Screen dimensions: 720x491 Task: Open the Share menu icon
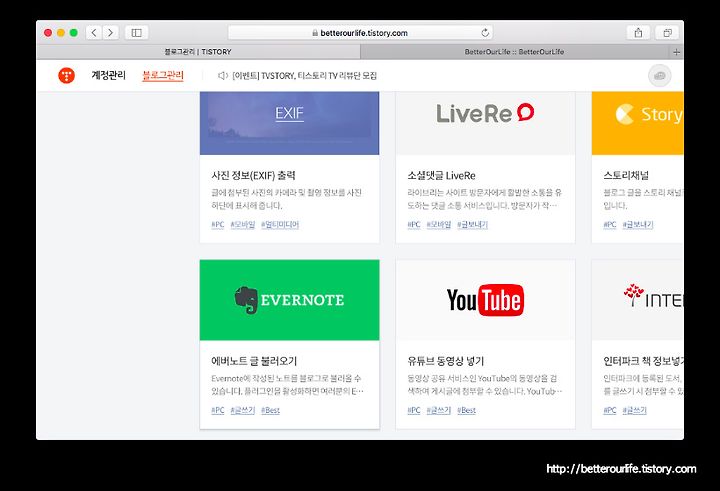[x=638, y=33]
